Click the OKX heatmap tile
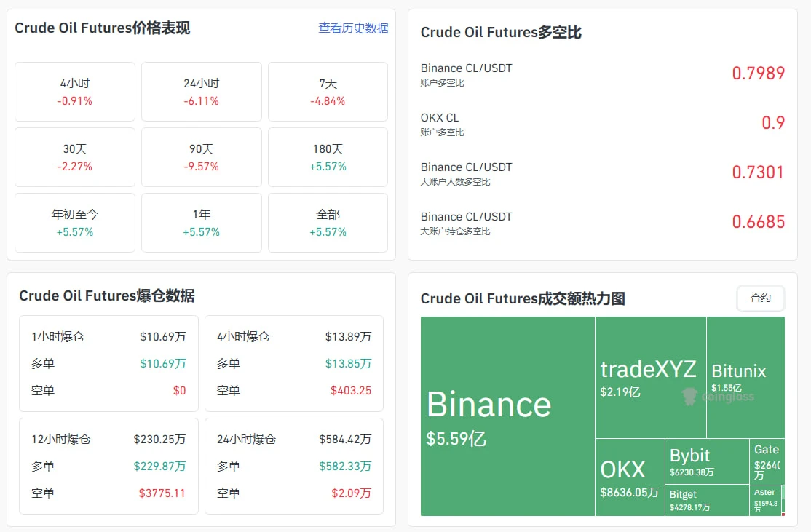The height and width of the screenshot is (532, 811). tap(630, 477)
